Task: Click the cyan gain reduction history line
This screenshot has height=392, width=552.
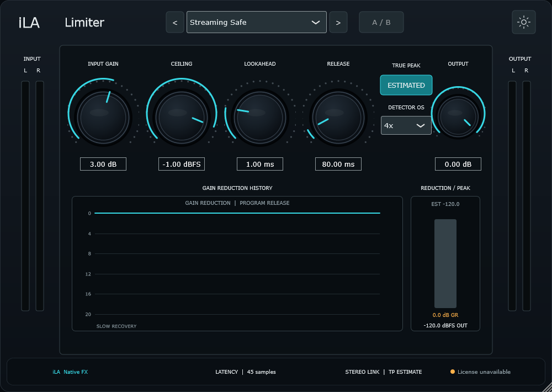Action: [x=237, y=213]
